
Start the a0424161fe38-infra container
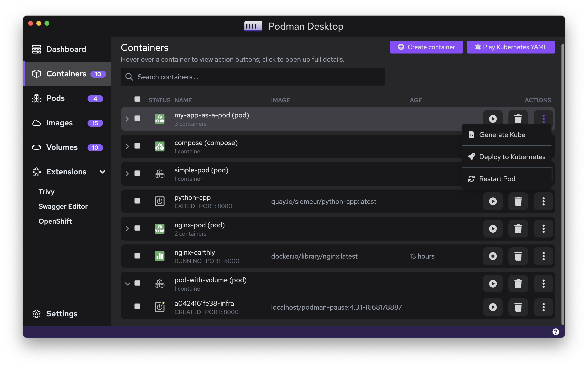493,307
